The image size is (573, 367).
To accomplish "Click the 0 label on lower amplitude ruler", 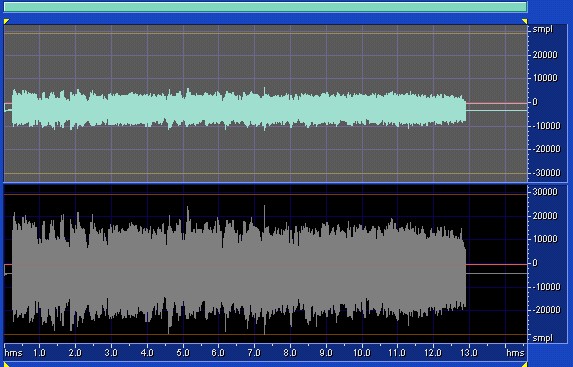I will tap(535, 263).
